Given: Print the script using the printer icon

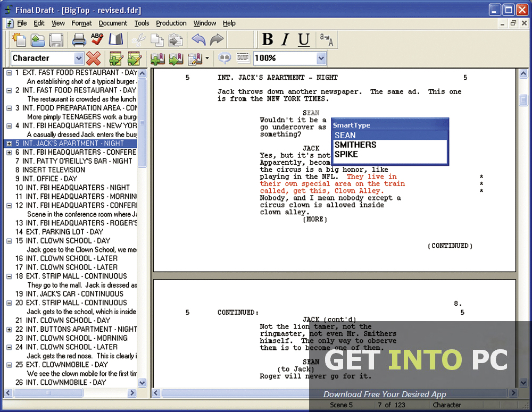Looking at the screenshot, I should pos(79,40).
